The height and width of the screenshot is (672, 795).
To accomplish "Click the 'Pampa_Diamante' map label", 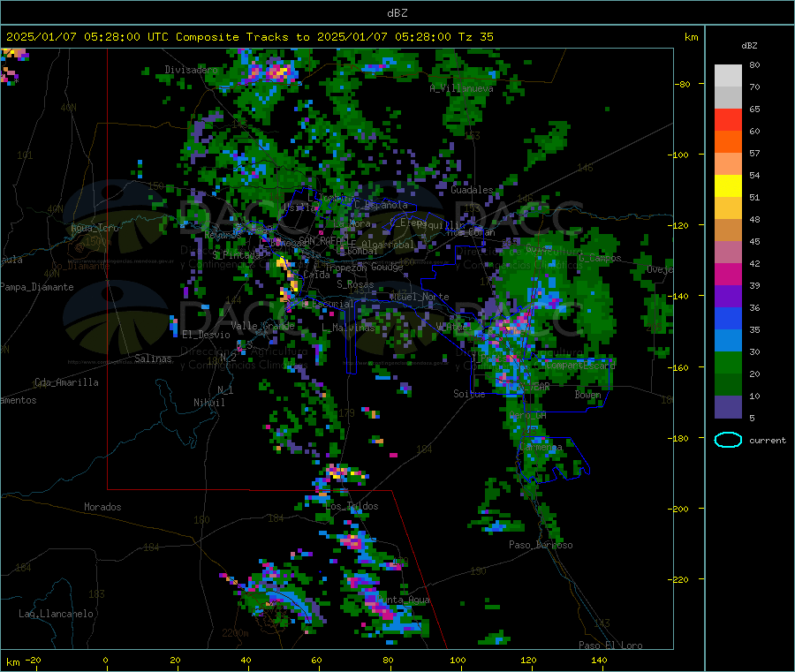I will point(37,287).
